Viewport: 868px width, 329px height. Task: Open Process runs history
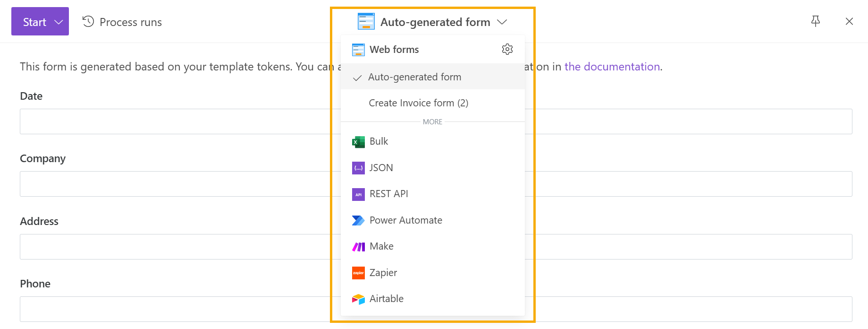pyautogui.click(x=122, y=22)
